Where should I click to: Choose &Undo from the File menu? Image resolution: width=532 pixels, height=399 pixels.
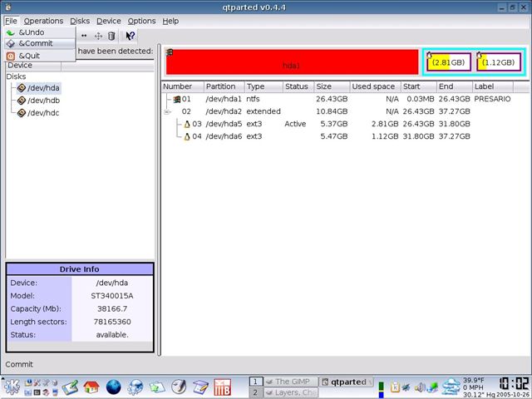[x=40, y=32]
